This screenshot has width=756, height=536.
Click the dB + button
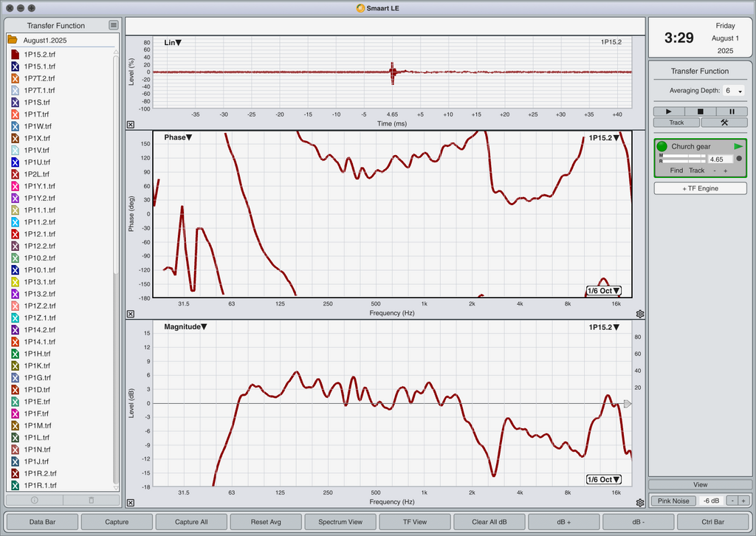(563, 521)
